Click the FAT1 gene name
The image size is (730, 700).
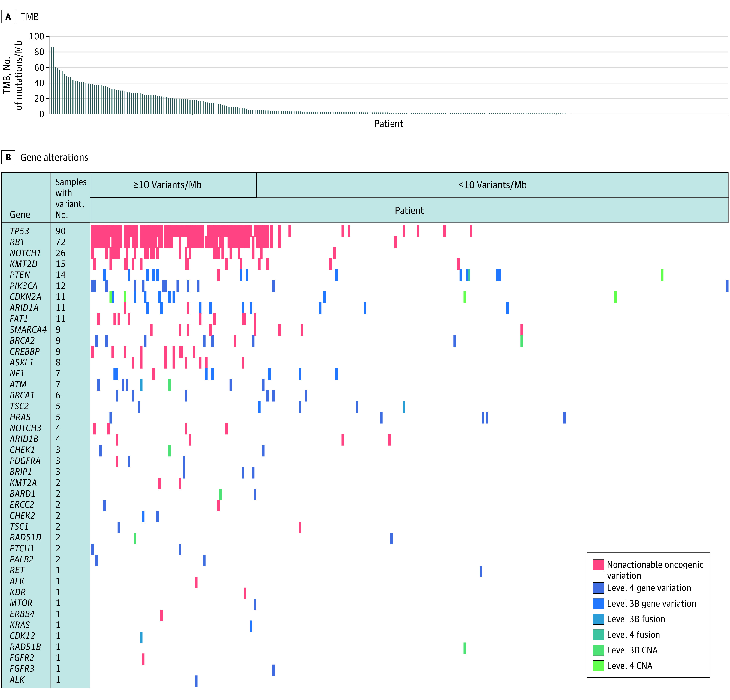click(x=19, y=319)
